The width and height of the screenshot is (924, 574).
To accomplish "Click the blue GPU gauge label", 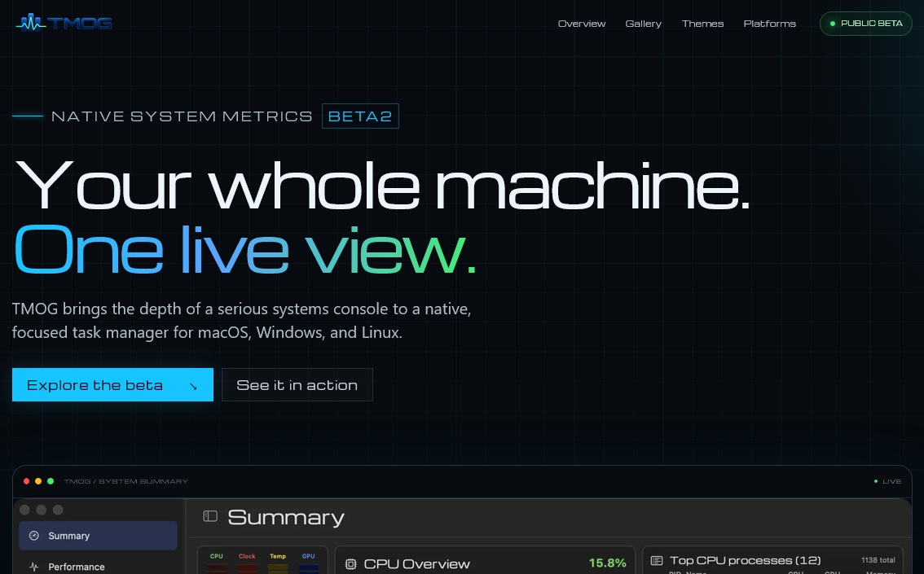I will tap(308, 556).
